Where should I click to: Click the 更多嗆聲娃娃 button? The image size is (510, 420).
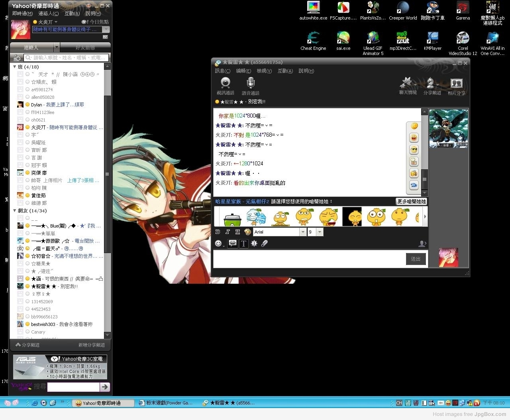click(x=411, y=202)
